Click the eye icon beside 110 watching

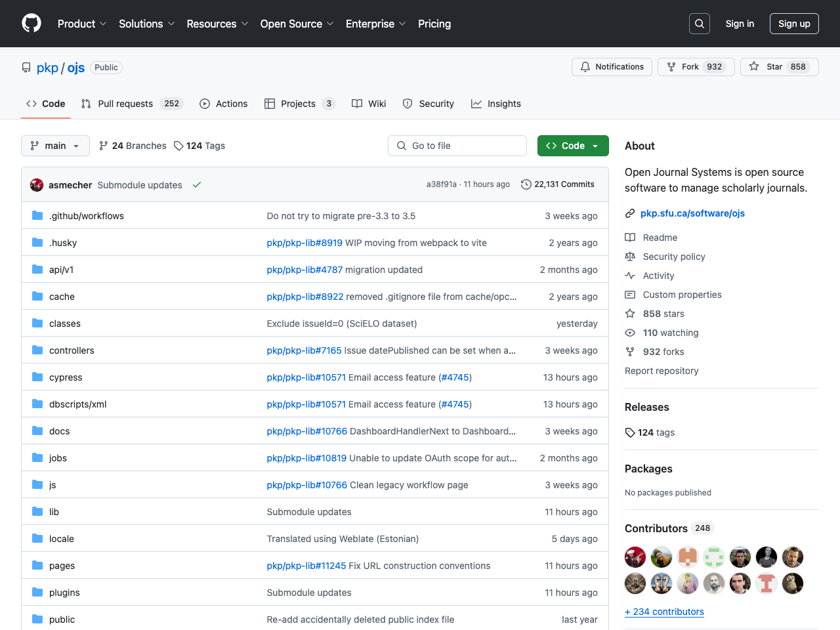click(630, 333)
